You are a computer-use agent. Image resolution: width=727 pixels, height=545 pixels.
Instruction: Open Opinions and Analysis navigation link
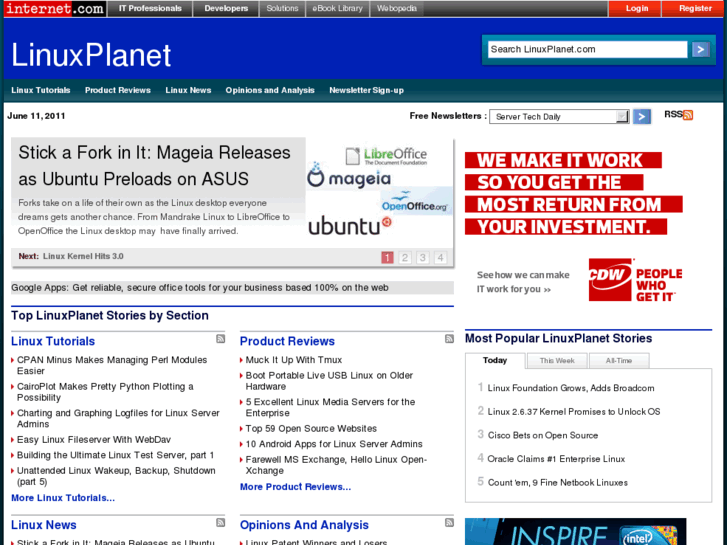tap(270, 90)
